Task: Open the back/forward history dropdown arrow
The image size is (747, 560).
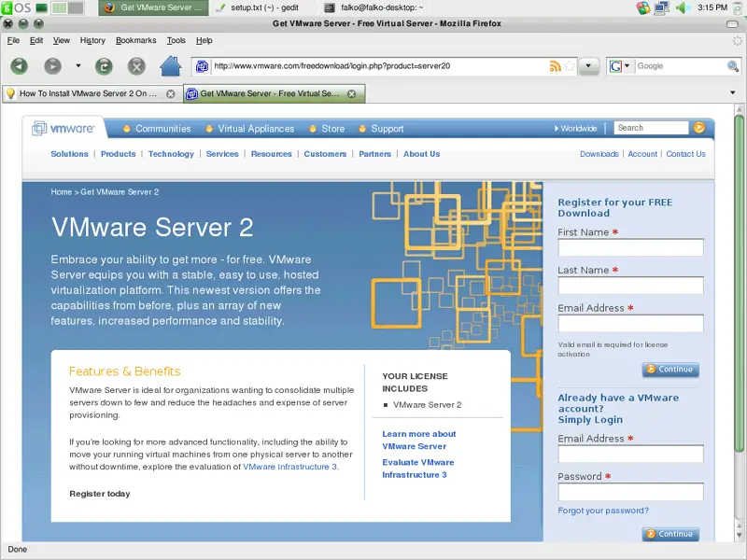Action: (78, 66)
